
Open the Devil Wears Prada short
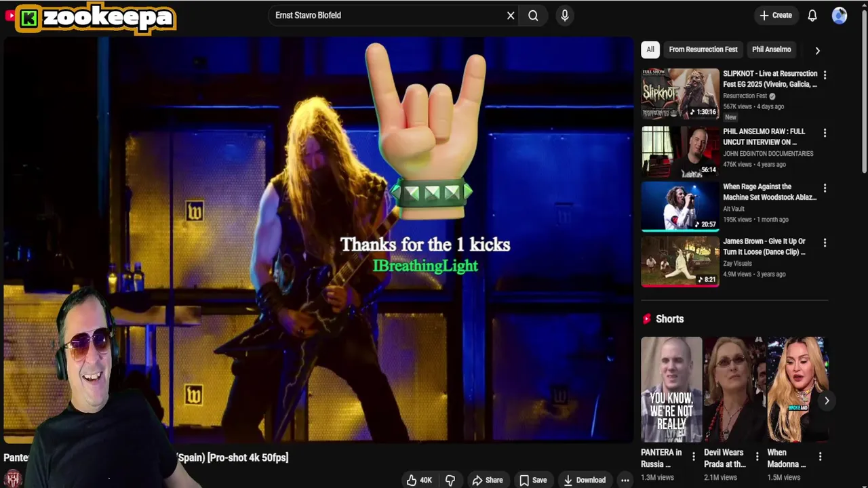click(734, 390)
